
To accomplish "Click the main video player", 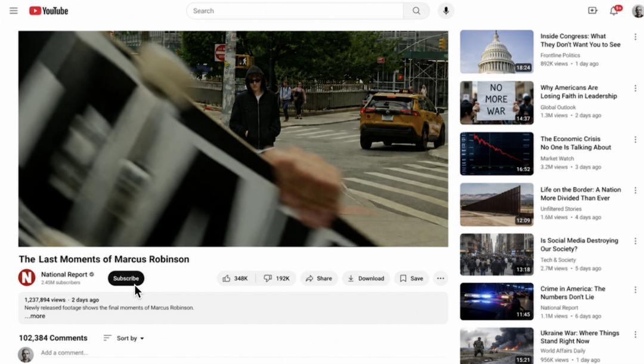I will [233, 139].
